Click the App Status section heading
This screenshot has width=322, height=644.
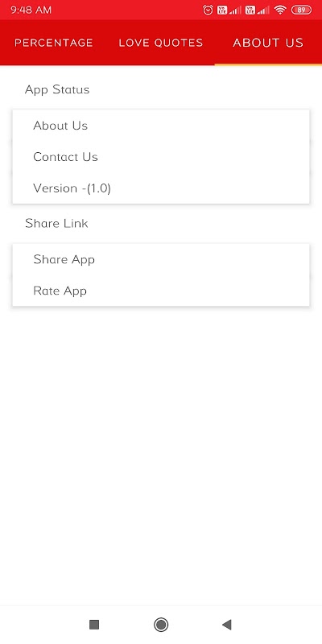coord(57,89)
